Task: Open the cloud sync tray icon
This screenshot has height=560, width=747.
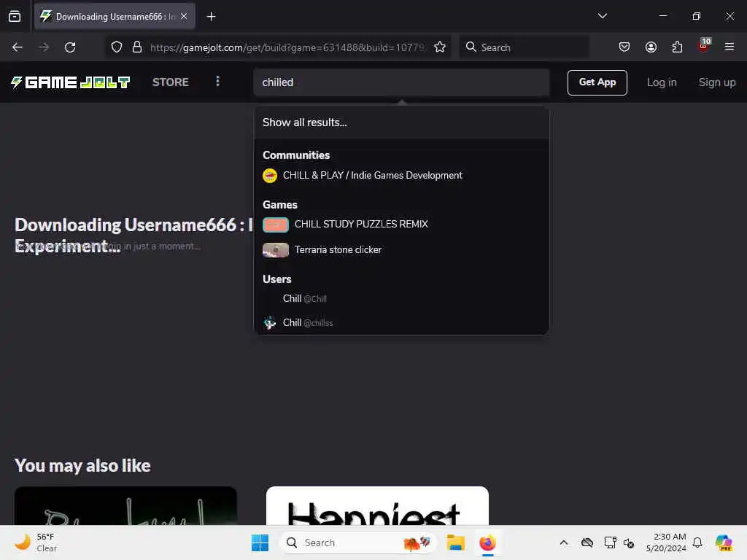Action: pyautogui.click(x=587, y=542)
